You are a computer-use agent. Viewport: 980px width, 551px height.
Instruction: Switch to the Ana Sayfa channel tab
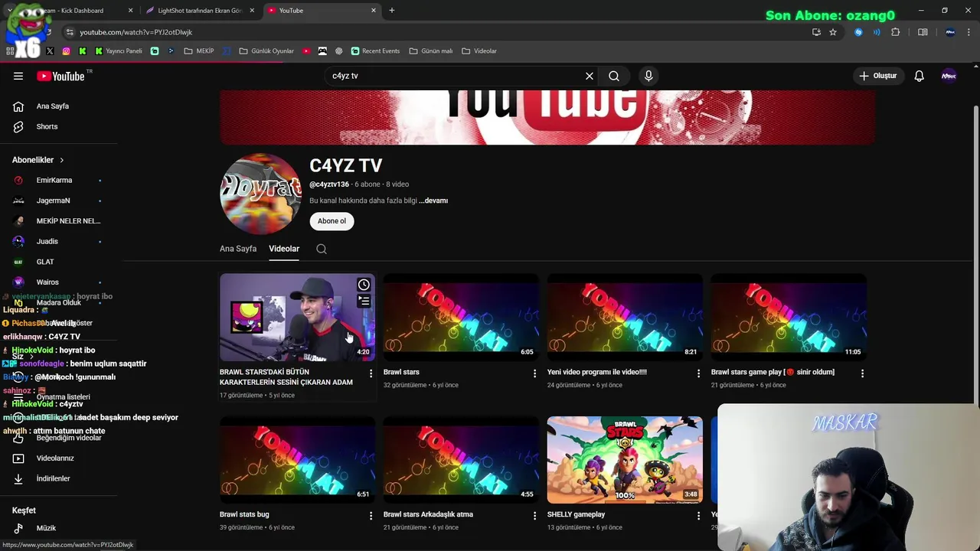[238, 249]
